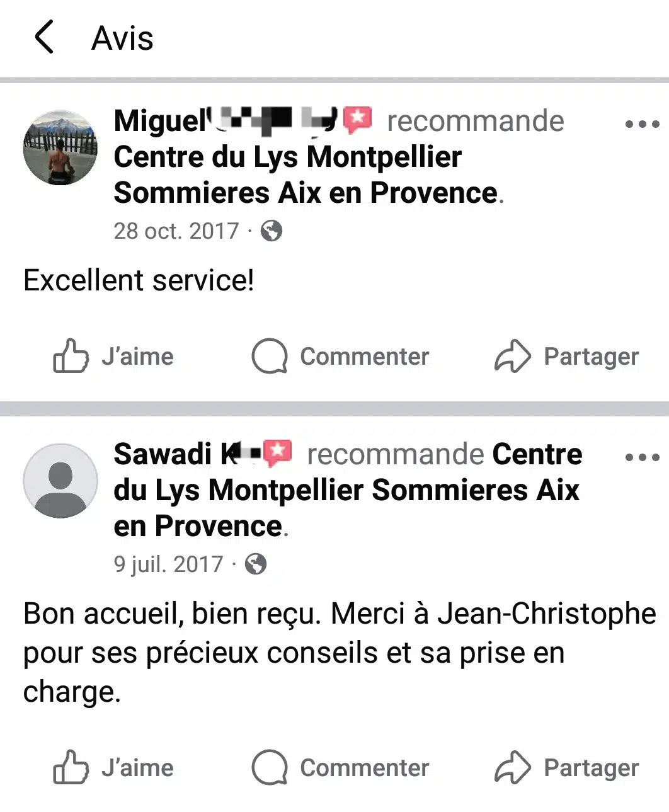Like Miguel's review with J'aime thumb
Viewport: 669px width, 812px height.
[113, 357]
